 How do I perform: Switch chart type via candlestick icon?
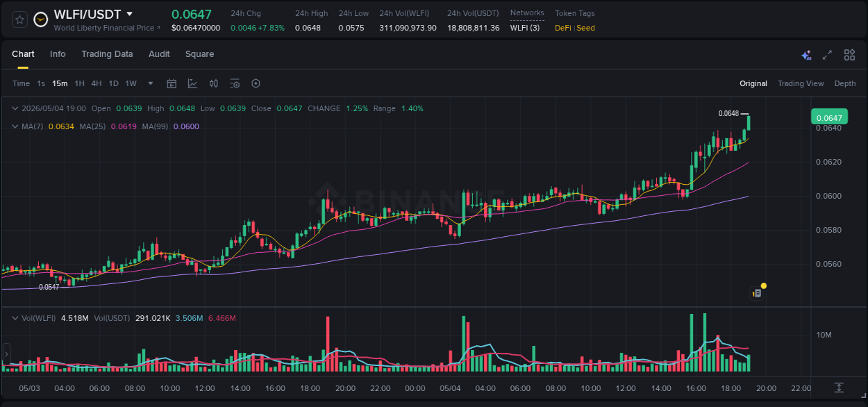pos(214,83)
